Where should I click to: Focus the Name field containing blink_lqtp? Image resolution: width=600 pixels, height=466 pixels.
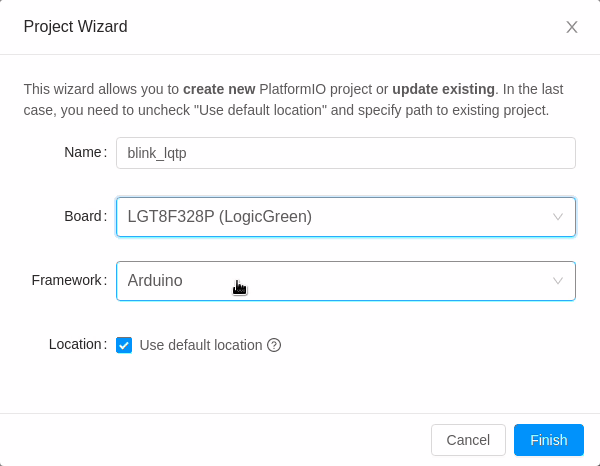345,153
